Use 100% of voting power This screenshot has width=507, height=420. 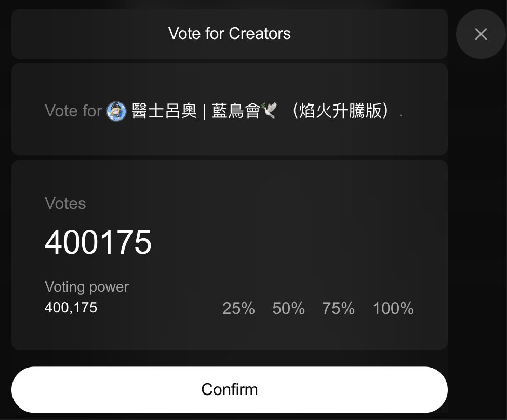pyautogui.click(x=393, y=309)
